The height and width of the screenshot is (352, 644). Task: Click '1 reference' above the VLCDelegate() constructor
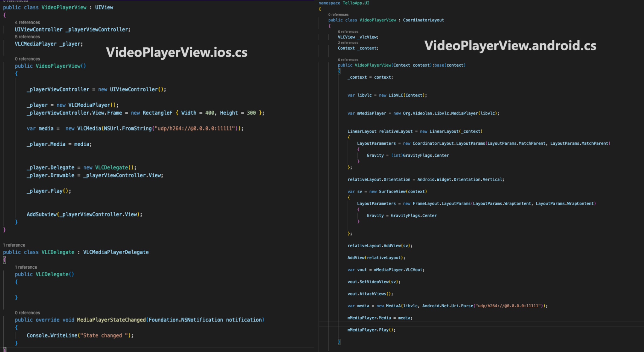coord(26,267)
